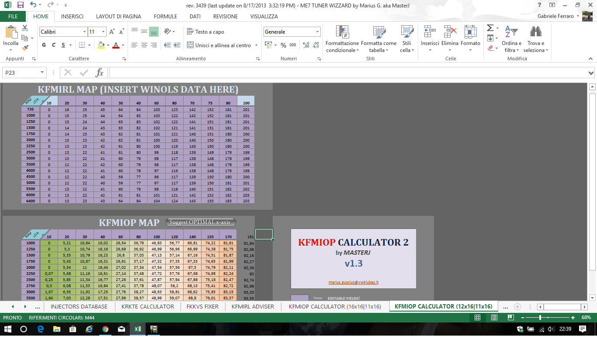
Task: Click the Cut scissors icon
Action: click(25, 28)
